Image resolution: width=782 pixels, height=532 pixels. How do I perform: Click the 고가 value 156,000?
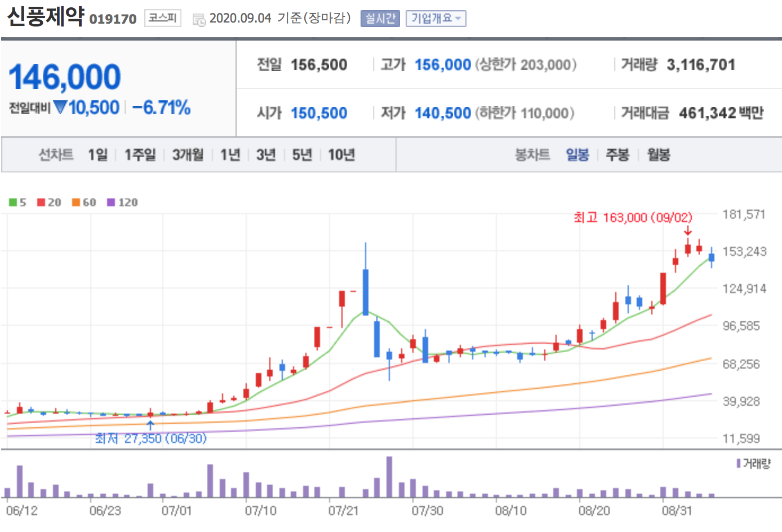tap(443, 65)
